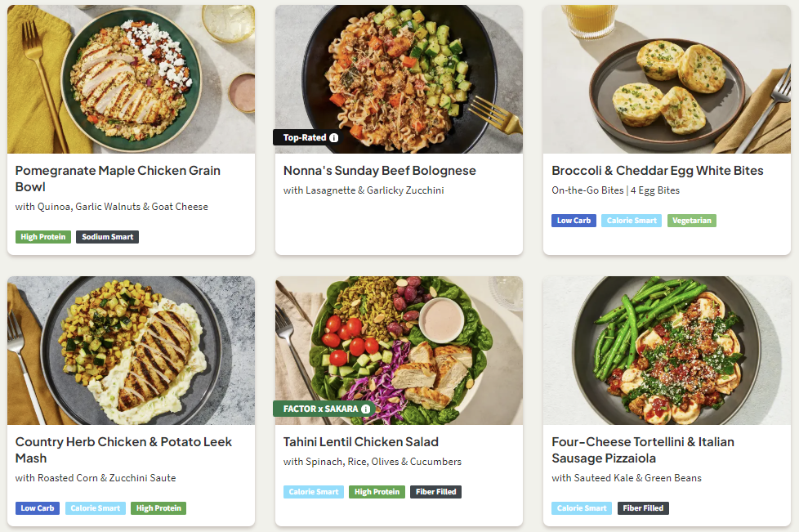Open the Nonna's Sunday Beef Bolognese title link
The width and height of the screenshot is (799, 532).
tap(379, 171)
